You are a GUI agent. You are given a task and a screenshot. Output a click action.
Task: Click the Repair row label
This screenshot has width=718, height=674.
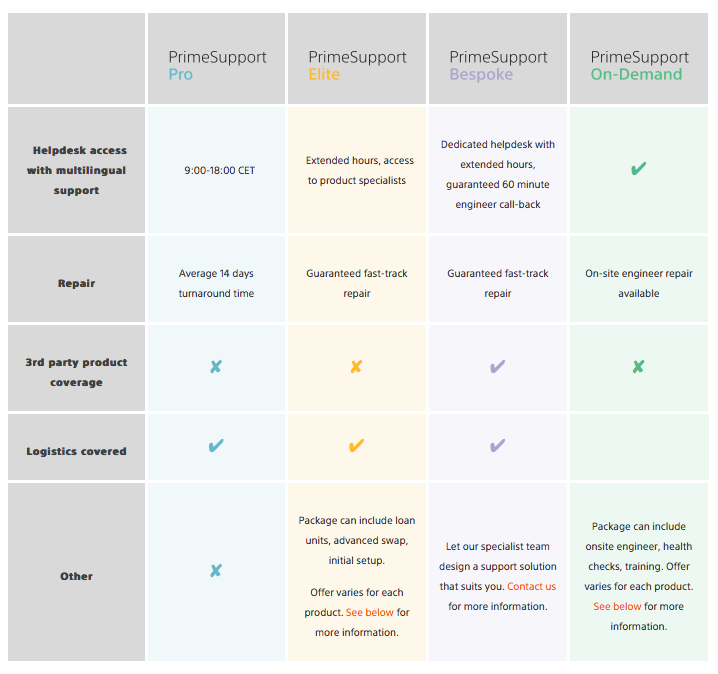point(76,283)
